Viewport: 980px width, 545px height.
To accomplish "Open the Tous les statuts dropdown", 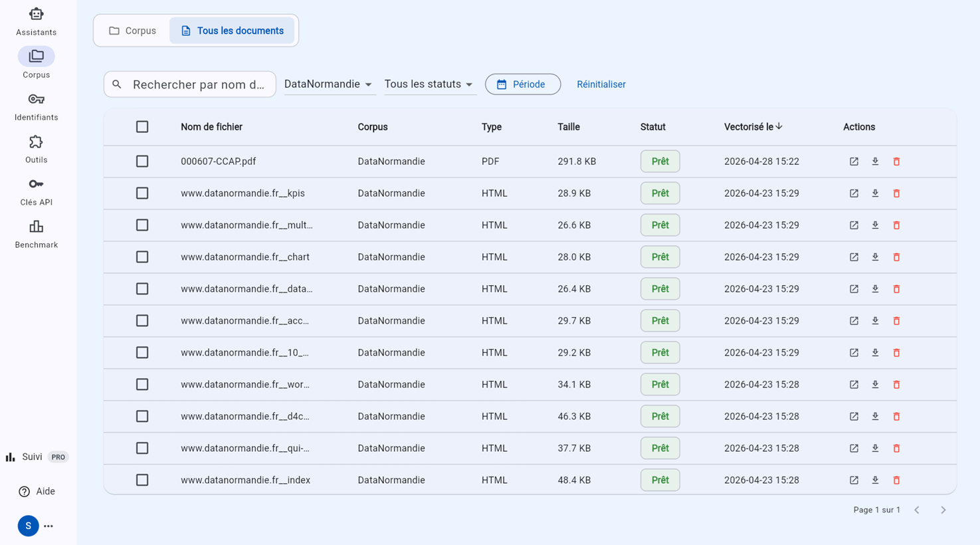I will (x=430, y=84).
